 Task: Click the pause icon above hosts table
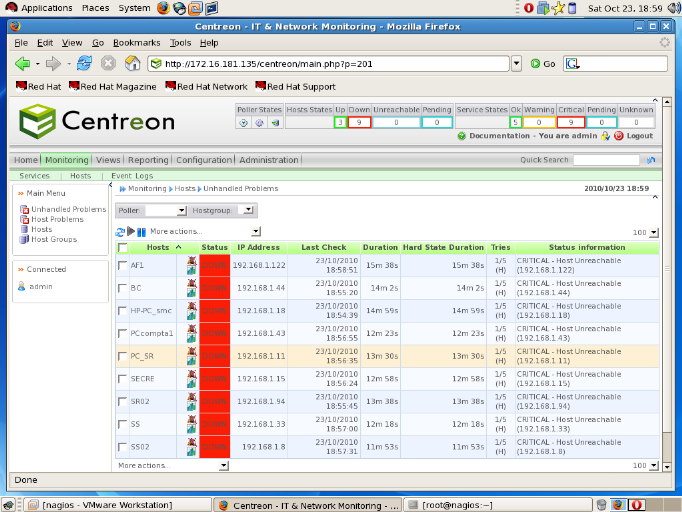(142, 231)
